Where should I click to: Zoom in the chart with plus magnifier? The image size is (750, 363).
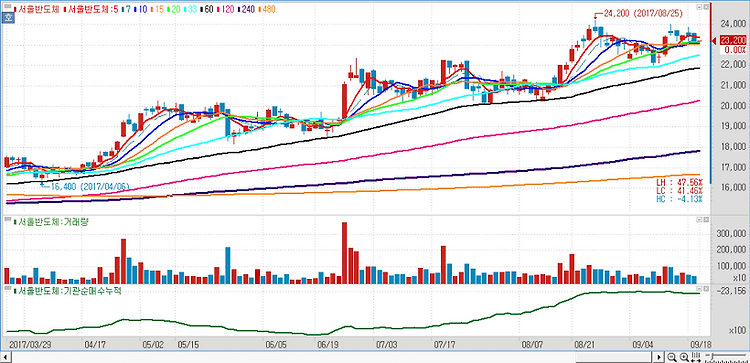pos(684,357)
